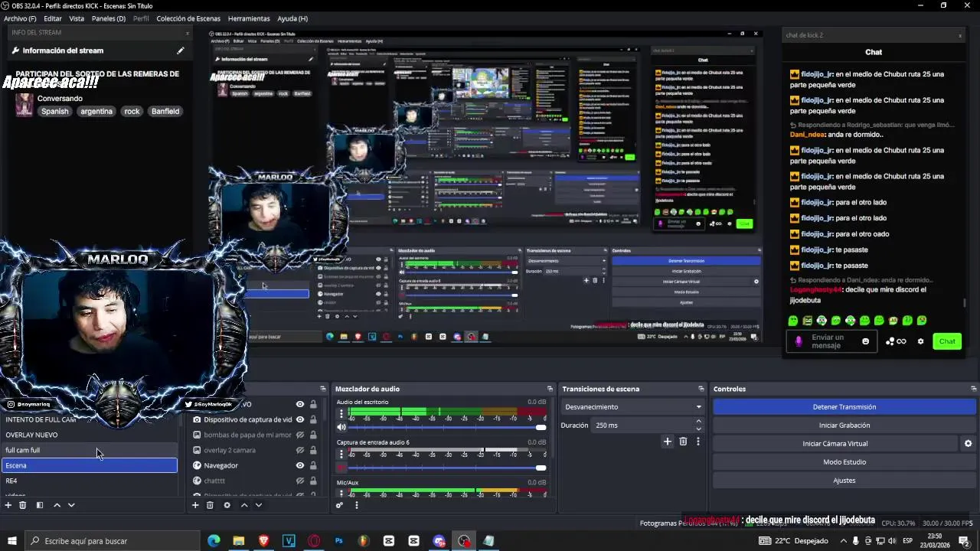The image size is (980, 551).
Task: Hide the Navegador source
Action: pos(300,465)
